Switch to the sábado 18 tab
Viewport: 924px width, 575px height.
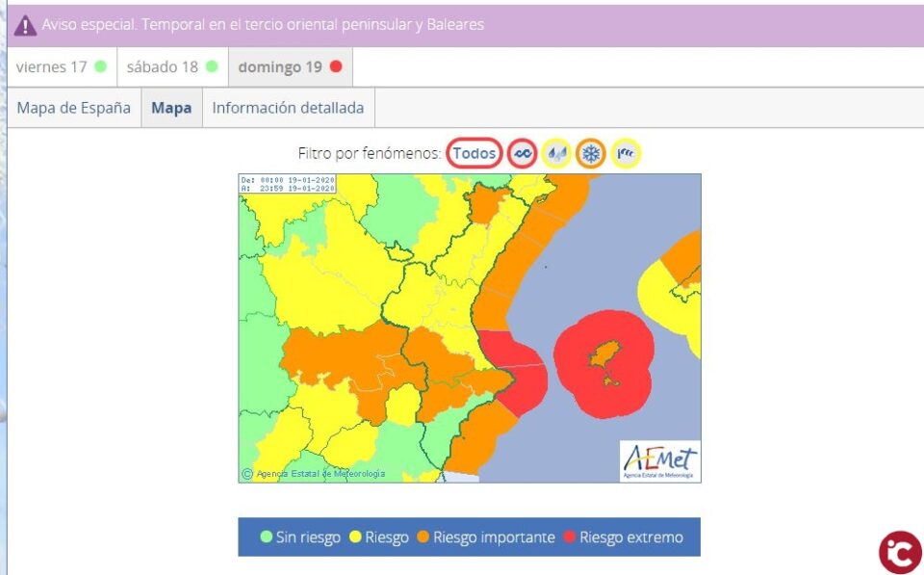tap(168, 66)
